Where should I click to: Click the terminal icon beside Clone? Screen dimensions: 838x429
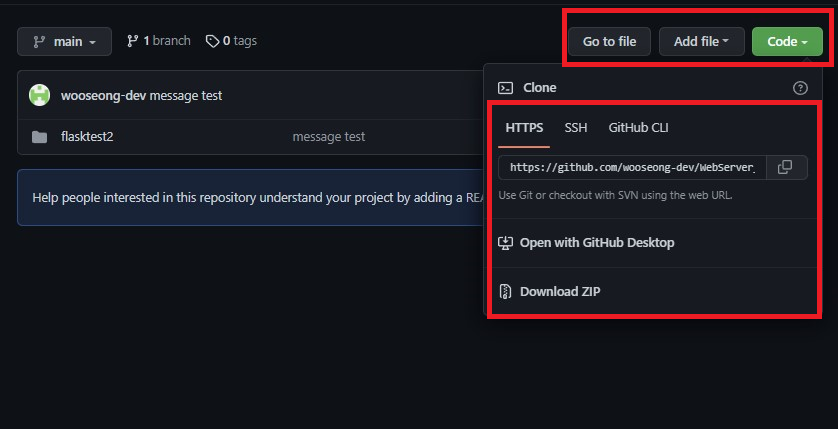505,88
